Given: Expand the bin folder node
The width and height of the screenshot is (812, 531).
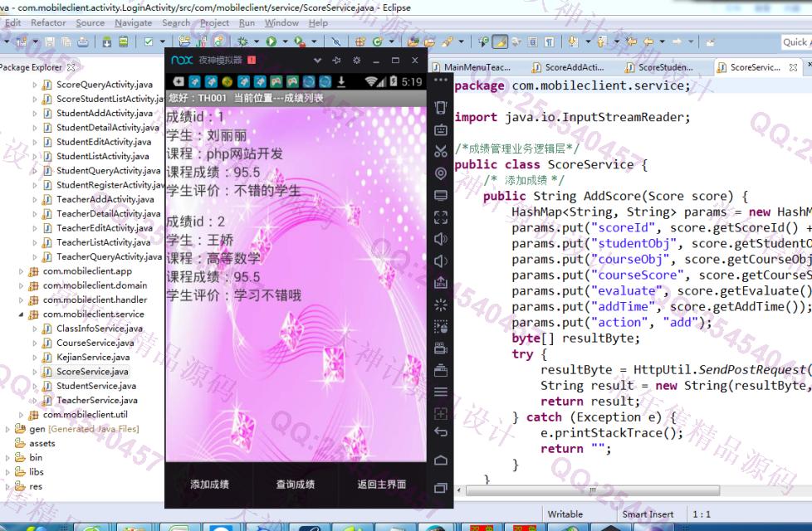Looking at the screenshot, I should pyautogui.click(x=7, y=458).
